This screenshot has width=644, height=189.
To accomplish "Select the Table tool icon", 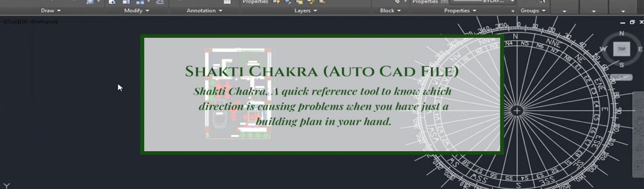I will (227, 2).
